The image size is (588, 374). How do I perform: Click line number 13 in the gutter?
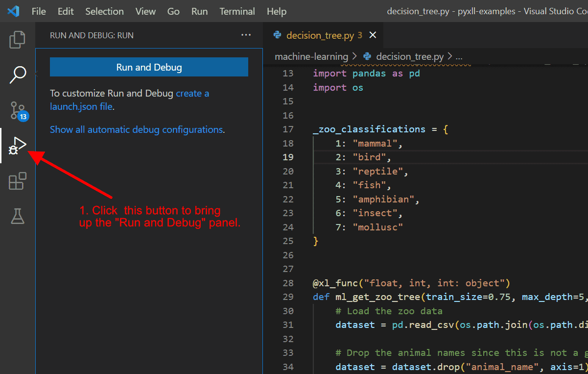coord(288,74)
